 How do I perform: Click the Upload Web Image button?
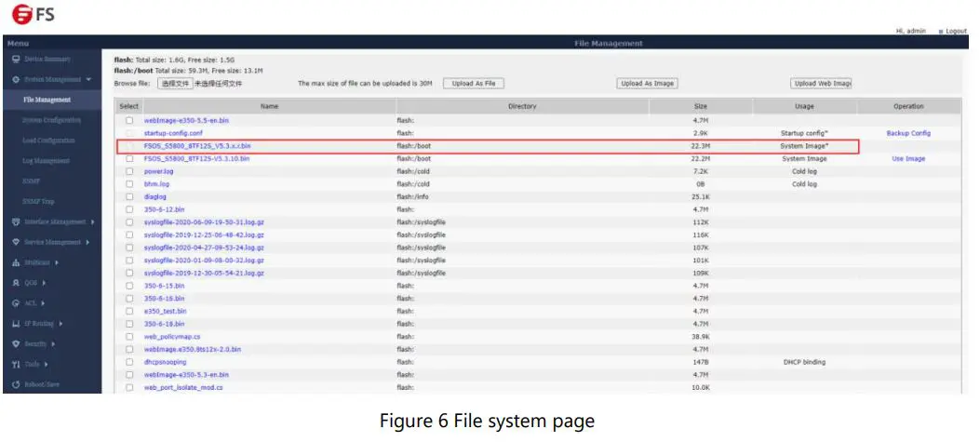pyautogui.click(x=821, y=84)
